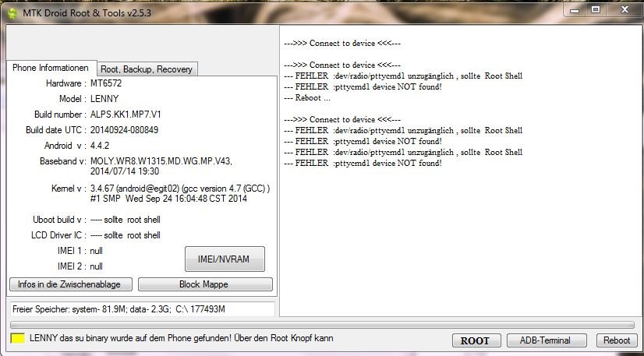Click the Reboot ... log line
Viewport: 644px width, 356px height.
click(x=307, y=97)
